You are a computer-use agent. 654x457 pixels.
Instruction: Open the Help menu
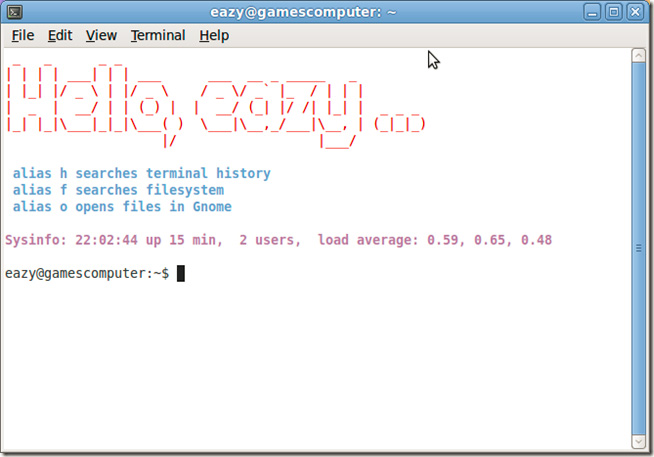(214, 35)
